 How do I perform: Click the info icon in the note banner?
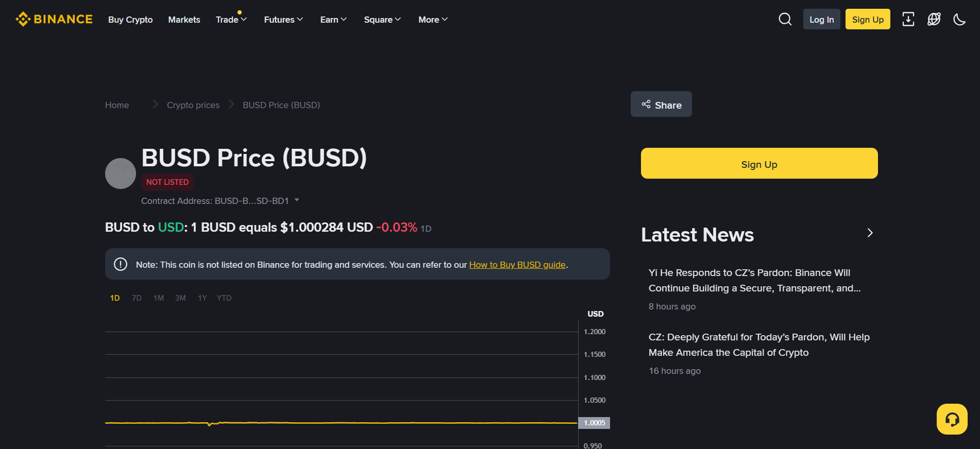(121, 264)
